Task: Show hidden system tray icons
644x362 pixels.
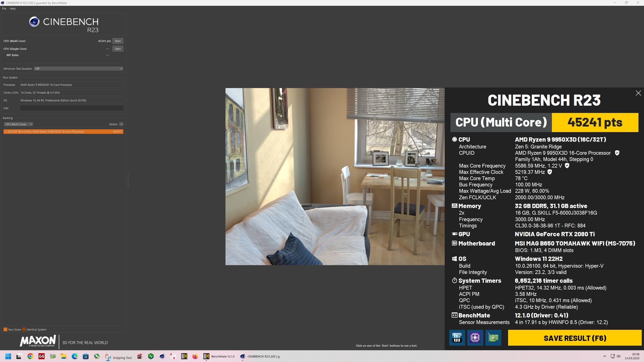Action: point(604,356)
